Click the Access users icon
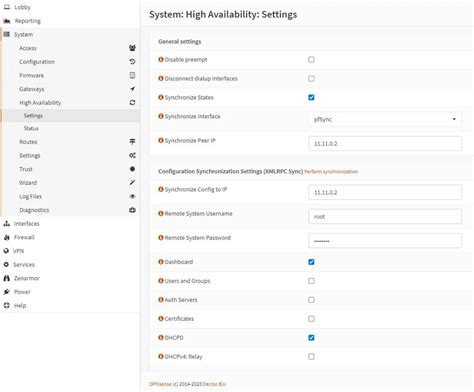Screen dimensions: 474x392 132,48
